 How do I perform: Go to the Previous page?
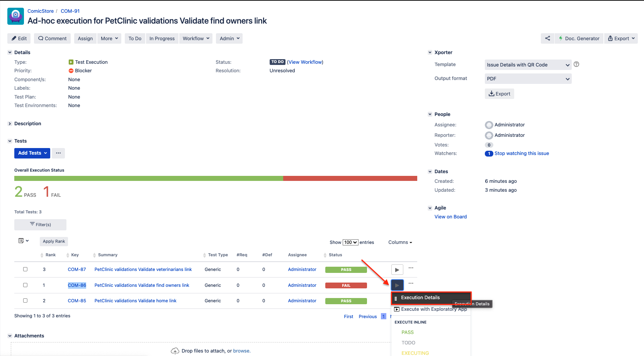pos(367,317)
